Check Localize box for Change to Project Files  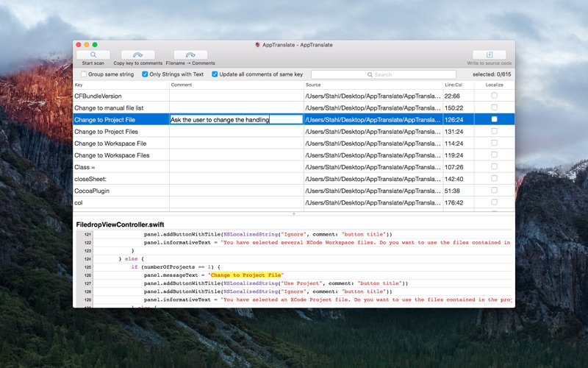coord(494,131)
